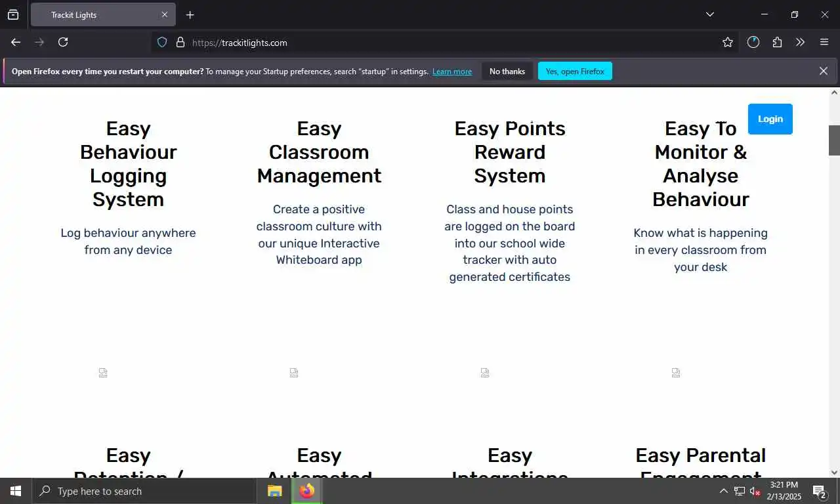Dismiss the startup notification bar
840x504 pixels.
pyautogui.click(x=824, y=71)
